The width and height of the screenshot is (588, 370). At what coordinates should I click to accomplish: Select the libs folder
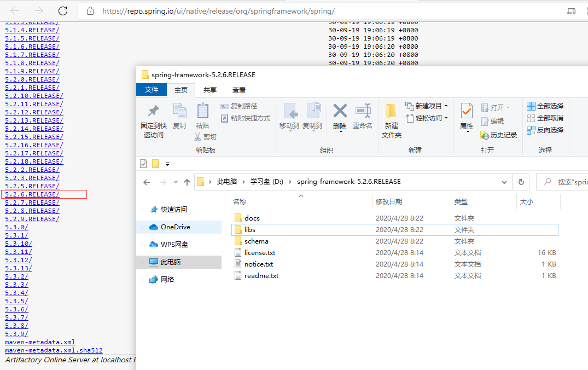click(x=395, y=230)
